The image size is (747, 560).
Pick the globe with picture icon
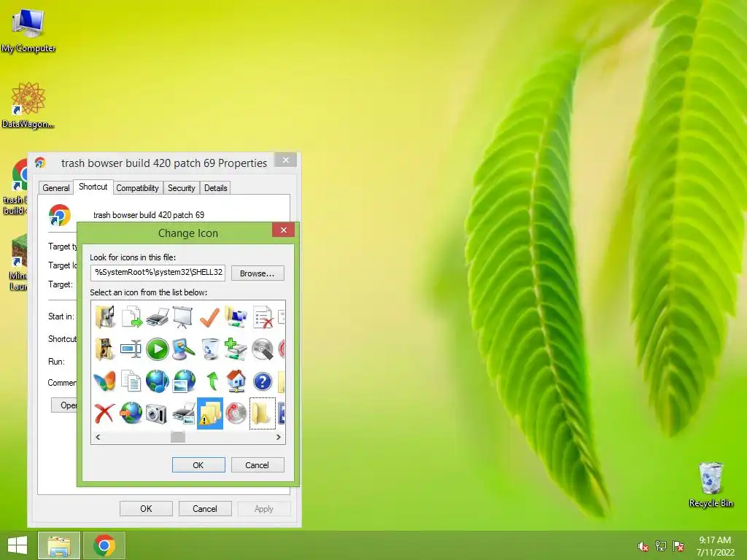coord(184,381)
